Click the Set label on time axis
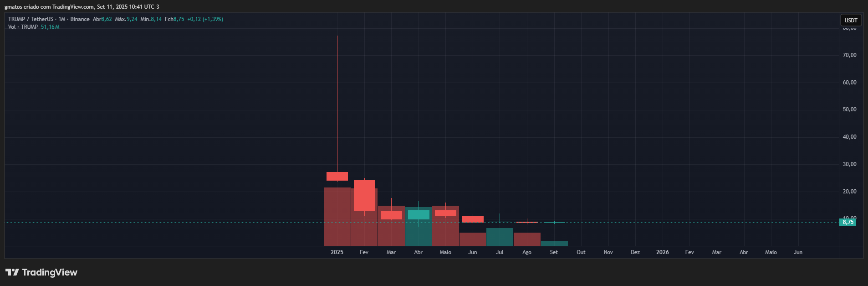868x286 pixels. (x=554, y=252)
